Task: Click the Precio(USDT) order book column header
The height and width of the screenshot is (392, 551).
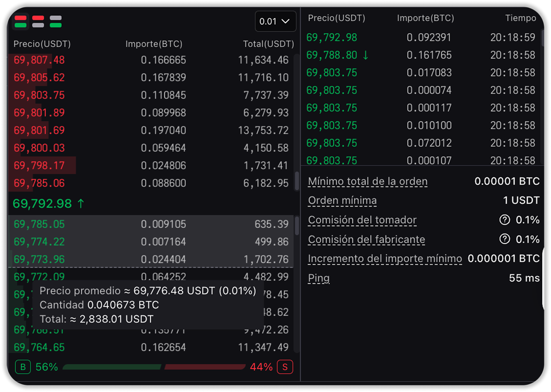Action: pyautogui.click(x=42, y=44)
